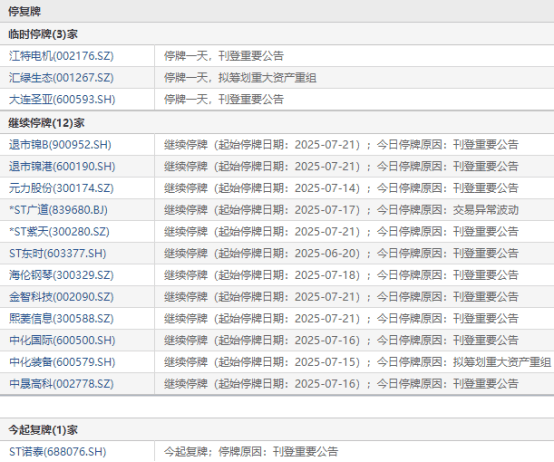
Task: Open the 中化国际(600500.SH) stock link
Action: click(62, 340)
